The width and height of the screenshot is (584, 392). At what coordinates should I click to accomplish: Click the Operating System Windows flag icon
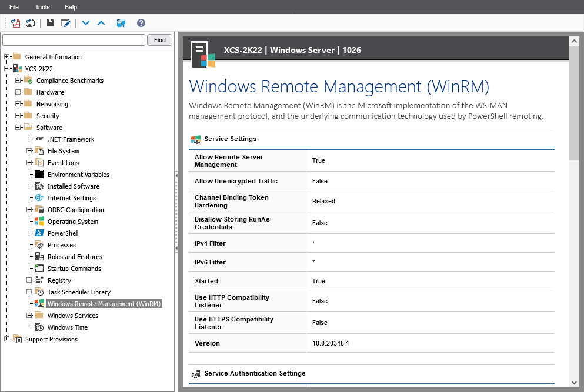(39, 221)
